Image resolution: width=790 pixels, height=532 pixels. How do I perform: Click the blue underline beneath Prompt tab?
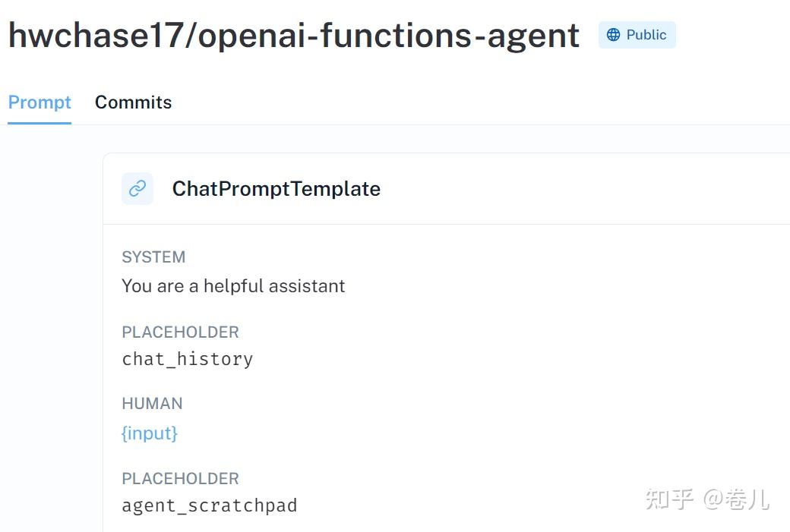point(39,123)
